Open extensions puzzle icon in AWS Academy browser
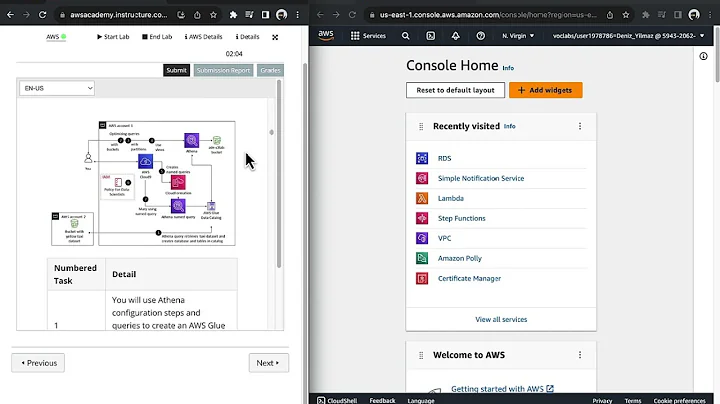Viewport: 720px width, 404px height. (233, 15)
